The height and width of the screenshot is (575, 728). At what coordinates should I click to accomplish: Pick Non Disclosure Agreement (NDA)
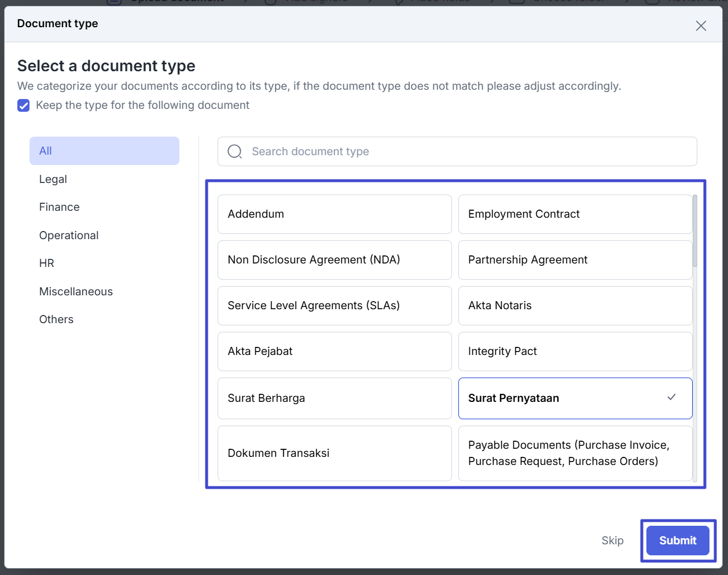coord(334,260)
